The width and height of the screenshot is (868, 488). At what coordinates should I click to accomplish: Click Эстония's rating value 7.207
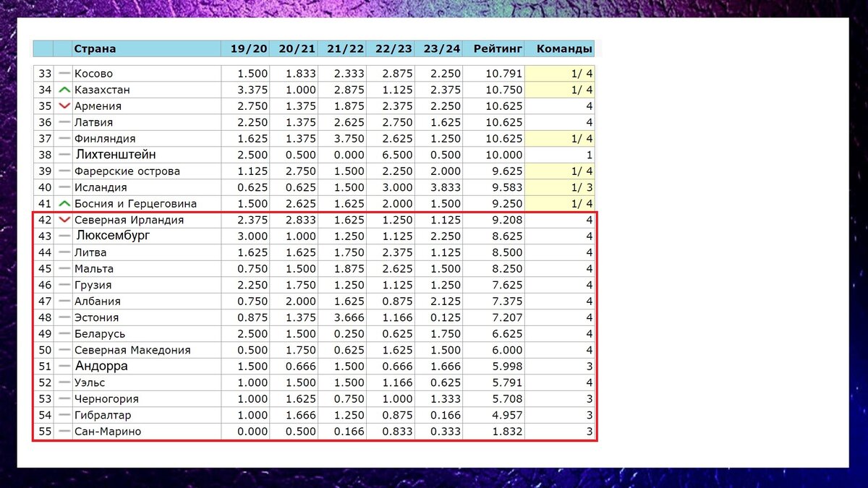click(507, 318)
